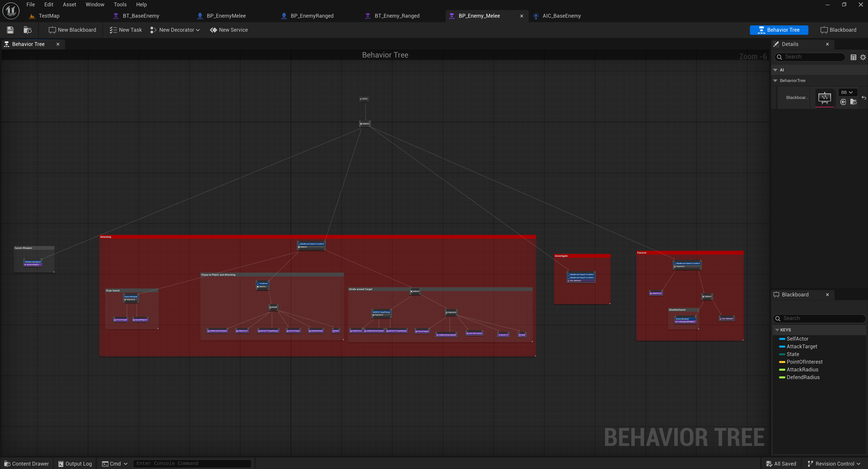Screen dimensions: 868x469
Task: Click the Unreal Engine logo icon
Action: 11,11
